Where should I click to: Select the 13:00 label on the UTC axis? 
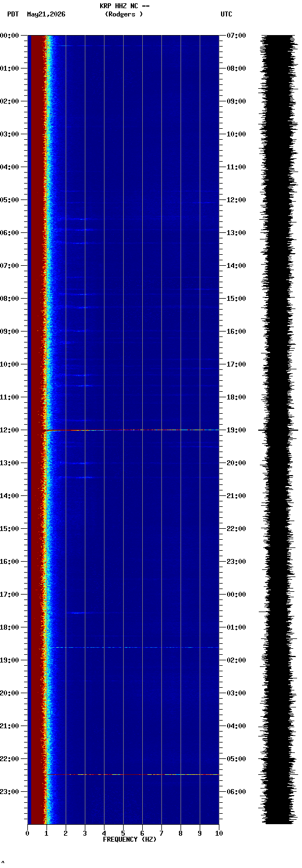click(236, 233)
